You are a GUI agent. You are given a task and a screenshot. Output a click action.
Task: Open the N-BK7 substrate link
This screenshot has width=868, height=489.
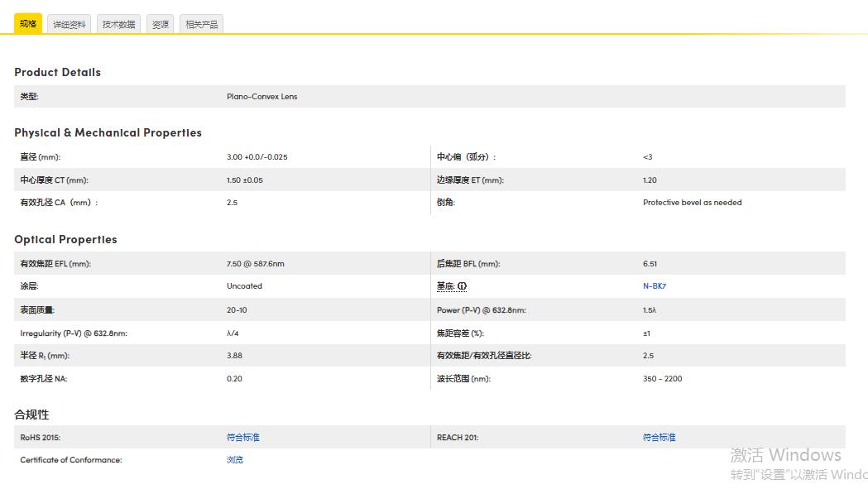655,286
